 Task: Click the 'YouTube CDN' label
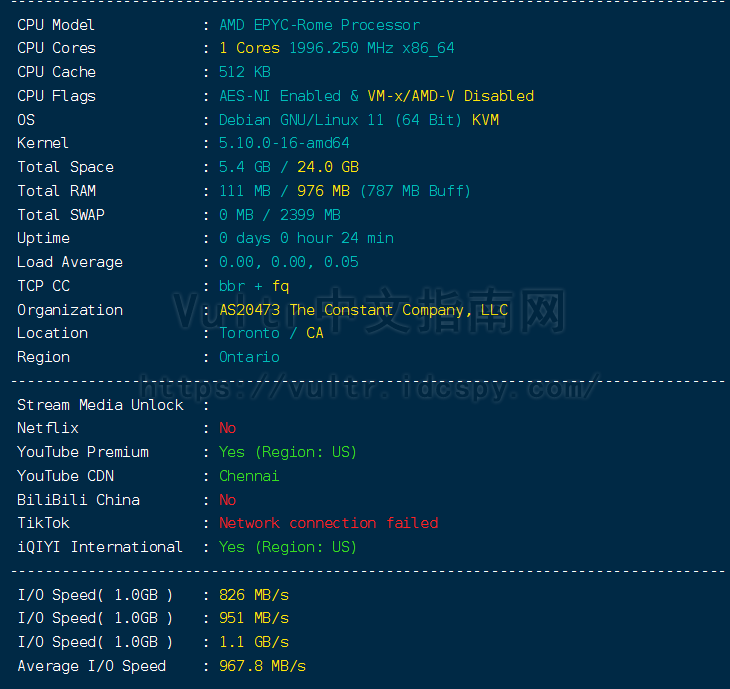[65, 476]
